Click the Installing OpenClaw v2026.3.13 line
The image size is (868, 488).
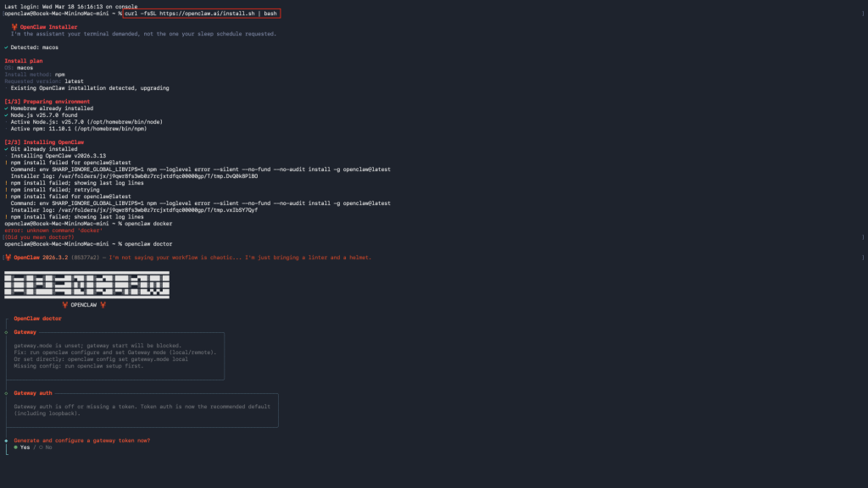[58, 156]
